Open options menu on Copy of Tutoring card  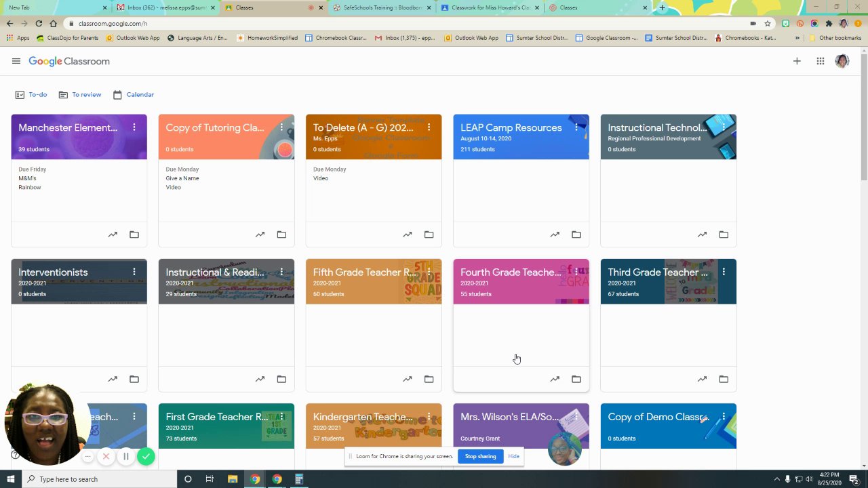pos(281,127)
